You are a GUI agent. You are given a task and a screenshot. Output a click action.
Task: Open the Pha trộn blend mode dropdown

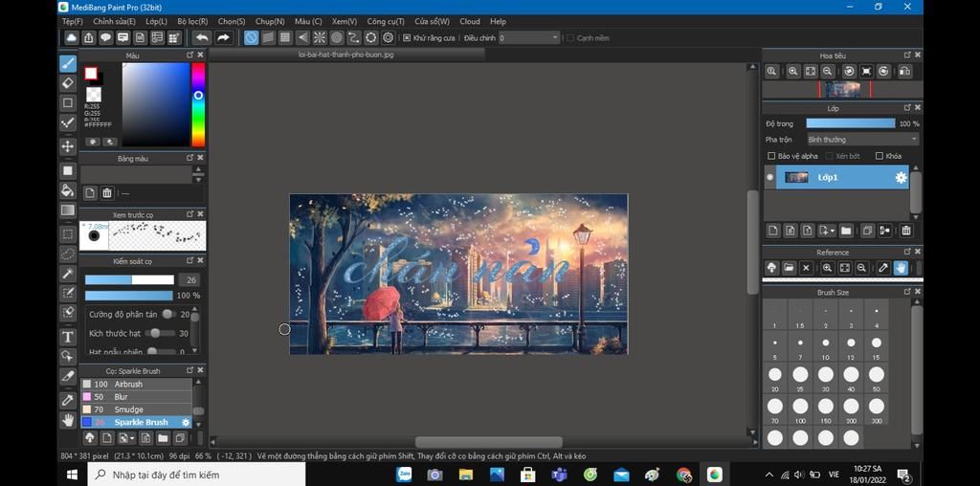pyautogui.click(x=862, y=140)
